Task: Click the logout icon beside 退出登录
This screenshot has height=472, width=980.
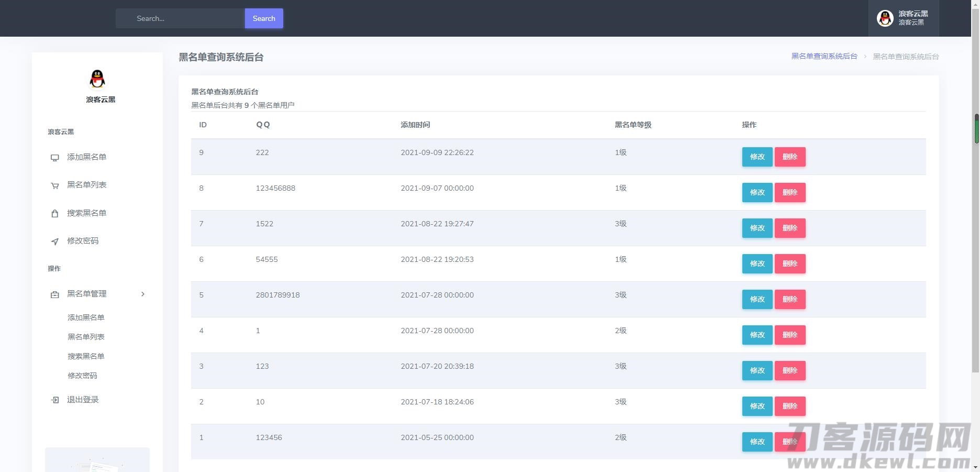Action: (54, 400)
